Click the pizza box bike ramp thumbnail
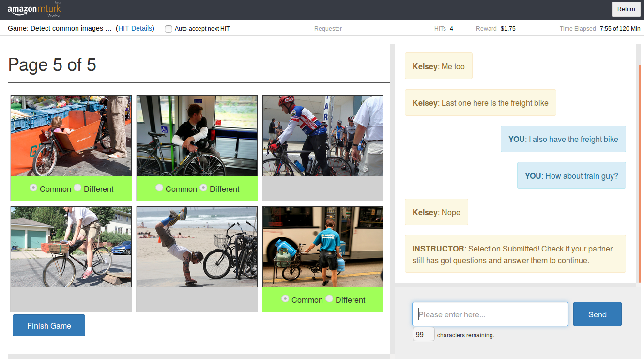Image resolution: width=644 pixels, height=361 pixels. [71, 247]
